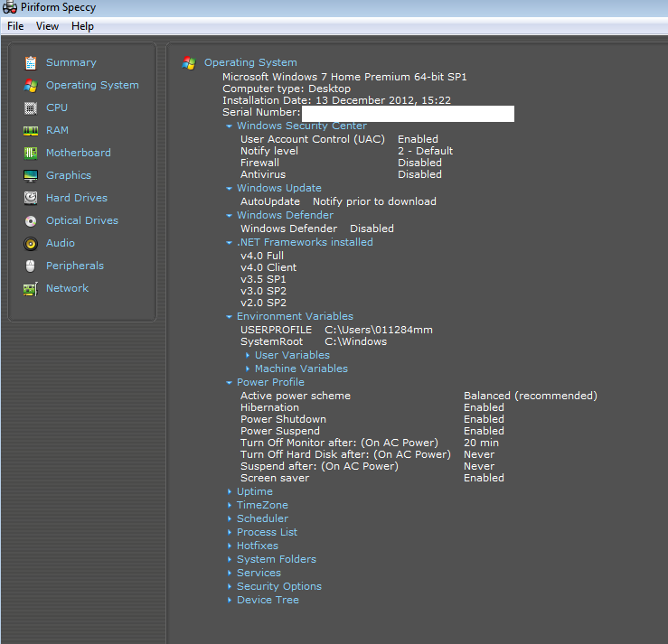Open the Motherboard section
This screenshot has width=668, height=644.
click(79, 153)
